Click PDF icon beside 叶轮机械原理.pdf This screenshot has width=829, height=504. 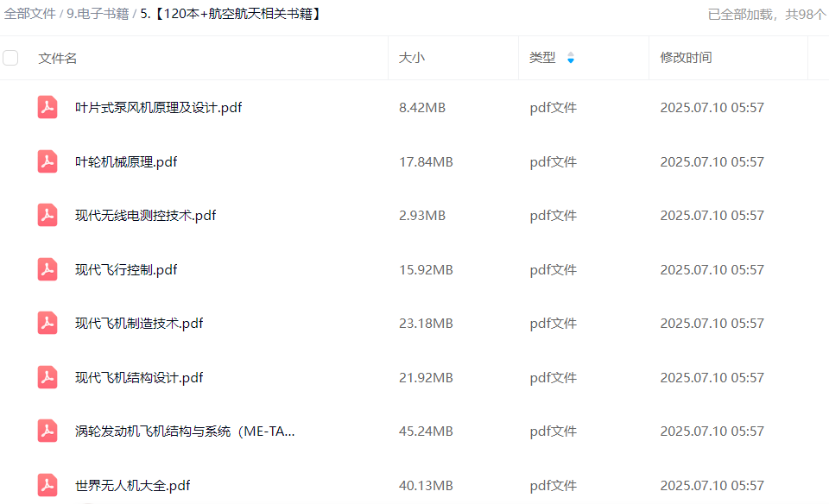point(47,161)
